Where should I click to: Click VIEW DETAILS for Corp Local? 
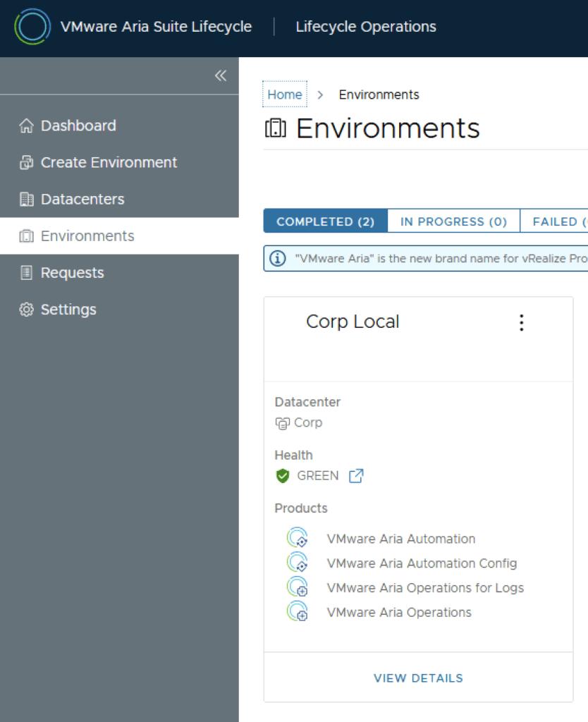click(418, 678)
